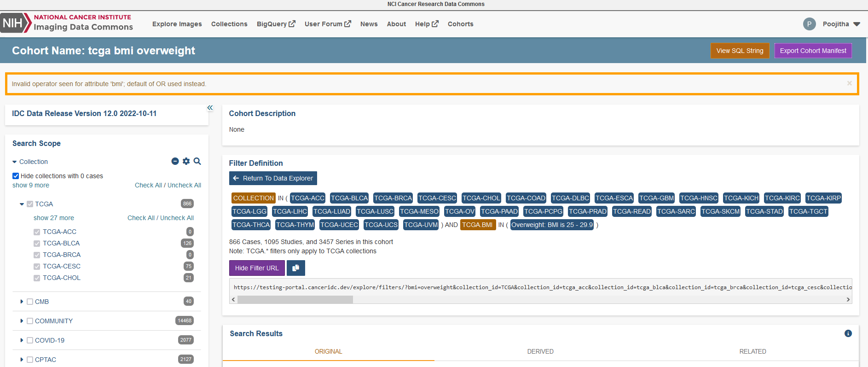Check the COMMUNITY collection checkbox
This screenshot has width=868, height=367.
[30, 321]
